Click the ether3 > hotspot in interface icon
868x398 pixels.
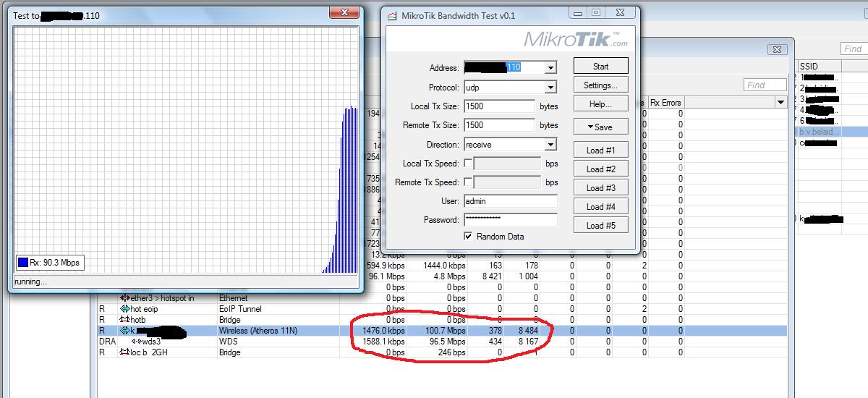coord(124,298)
